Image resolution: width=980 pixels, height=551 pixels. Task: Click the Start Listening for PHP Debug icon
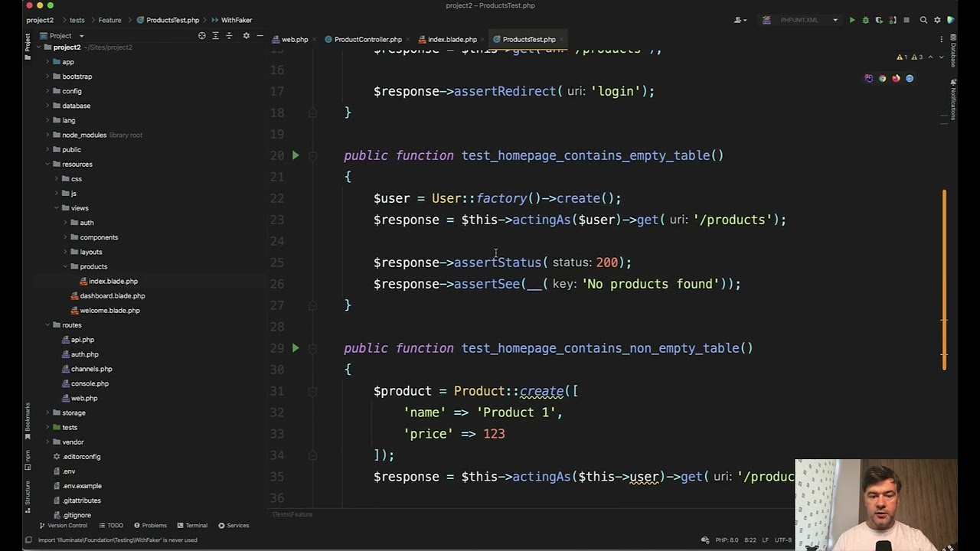(893, 20)
